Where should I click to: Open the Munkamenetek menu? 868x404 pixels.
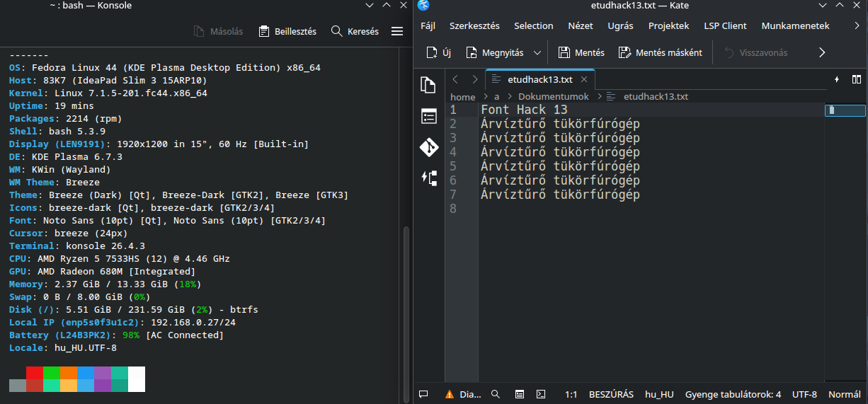(x=795, y=25)
